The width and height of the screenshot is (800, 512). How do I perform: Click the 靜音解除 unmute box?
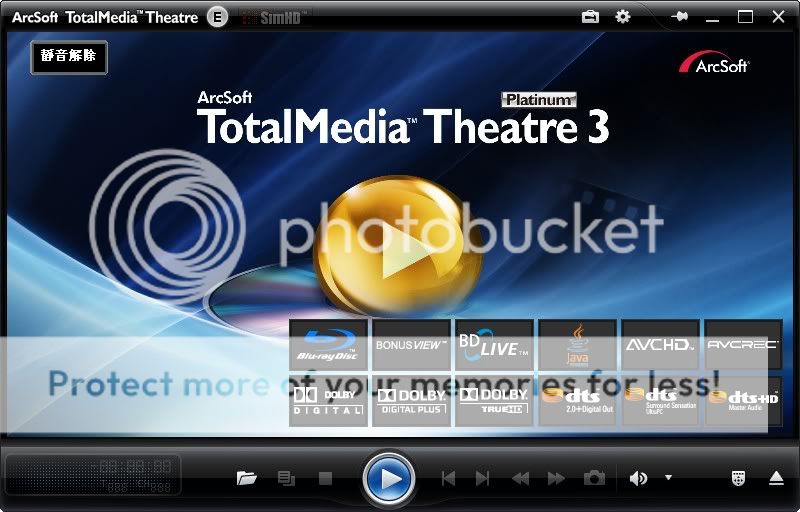(69, 57)
